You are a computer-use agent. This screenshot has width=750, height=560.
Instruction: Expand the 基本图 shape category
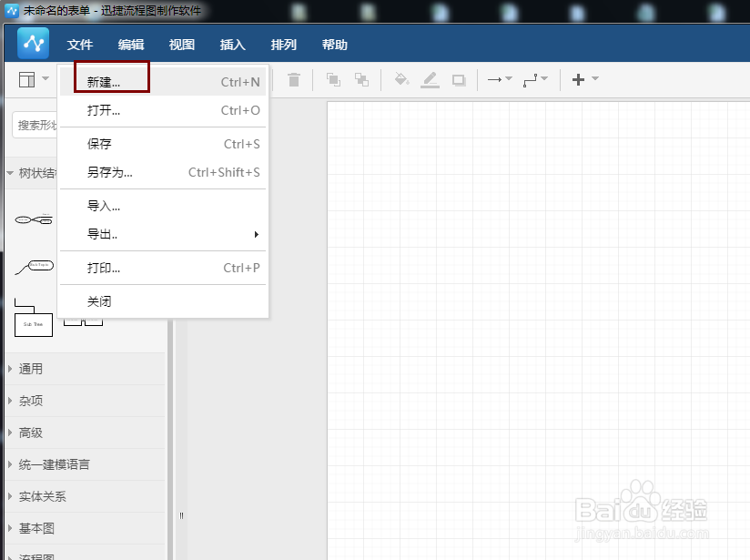[86, 528]
